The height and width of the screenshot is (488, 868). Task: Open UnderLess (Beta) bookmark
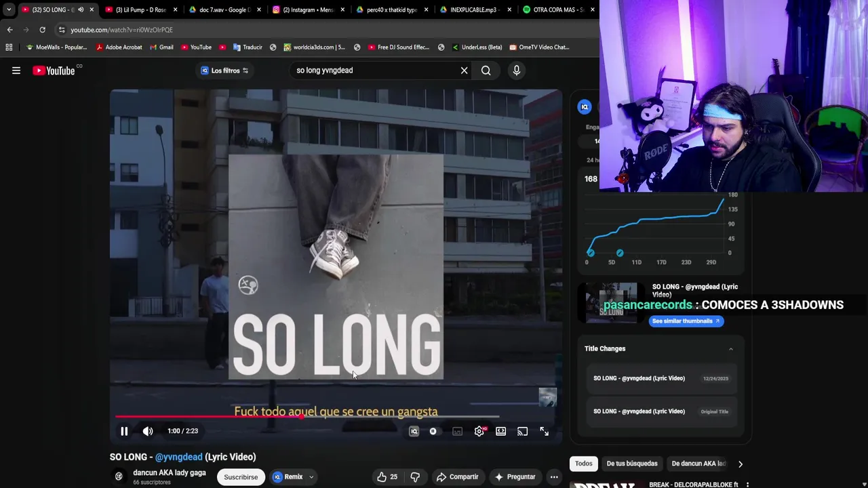(x=477, y=47)
